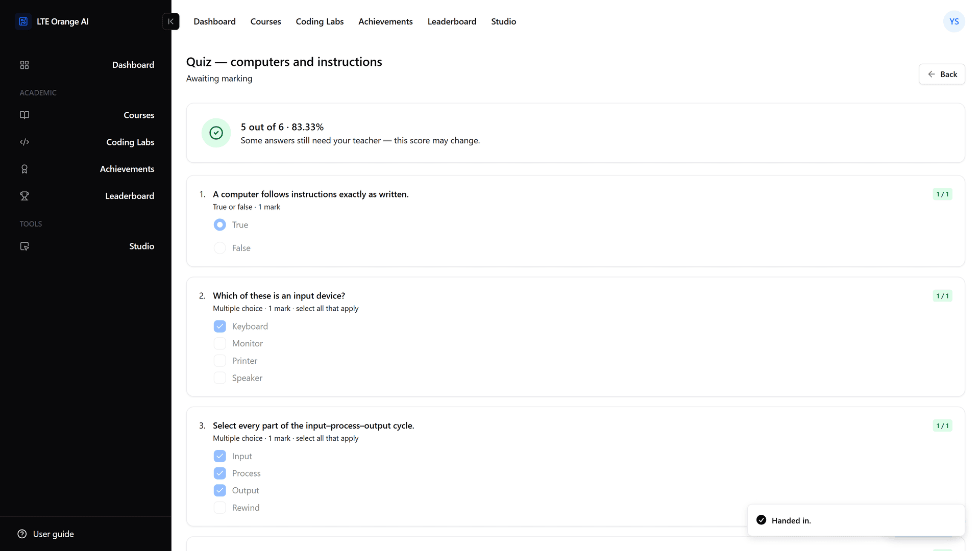
Task: Click the Coding Labs code brackets icon
Action: 24,142
